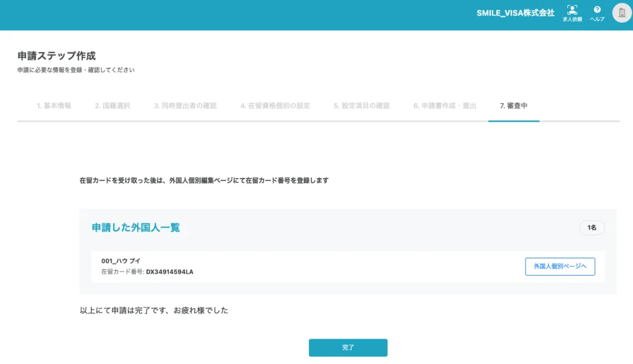The height and width of the screenshot is (364, 633).
Task: Jump to the 5. 設定項目の確認 tab
Action: 362,106
